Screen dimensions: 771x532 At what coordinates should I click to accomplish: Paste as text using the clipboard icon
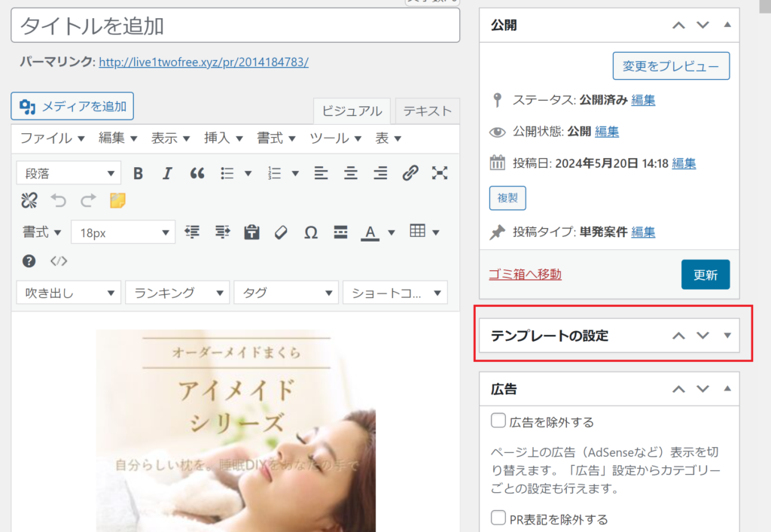pyautogui.click(x=251, y=232)
